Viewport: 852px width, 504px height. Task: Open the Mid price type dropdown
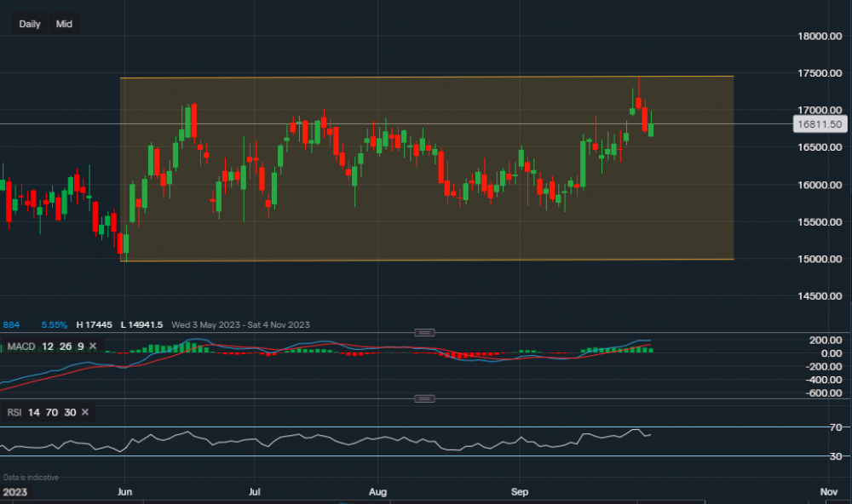(64, 24)
